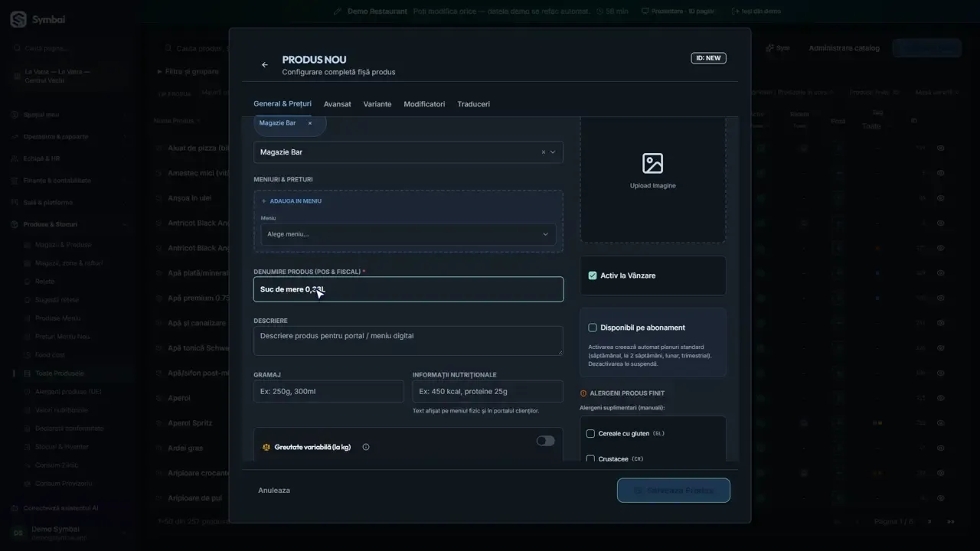Click the info icon beside Greutate variabilă
980x551 pixels.
(366, 447)
